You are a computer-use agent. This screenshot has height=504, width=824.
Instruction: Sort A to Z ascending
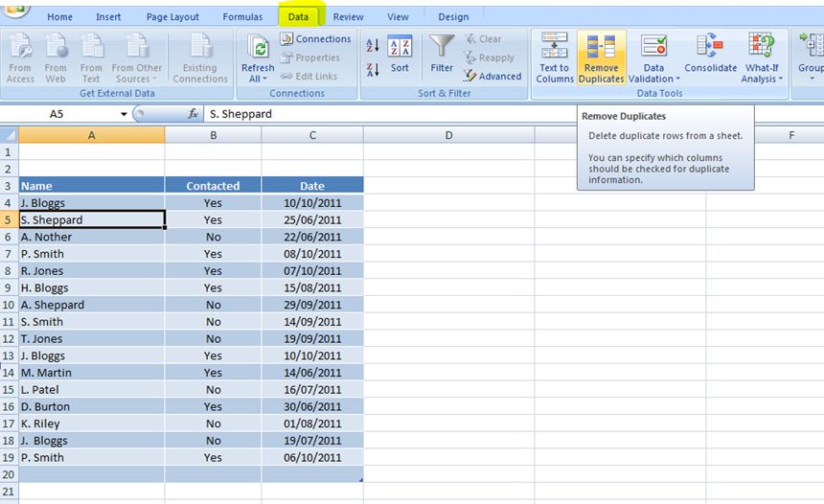point(373,45)
